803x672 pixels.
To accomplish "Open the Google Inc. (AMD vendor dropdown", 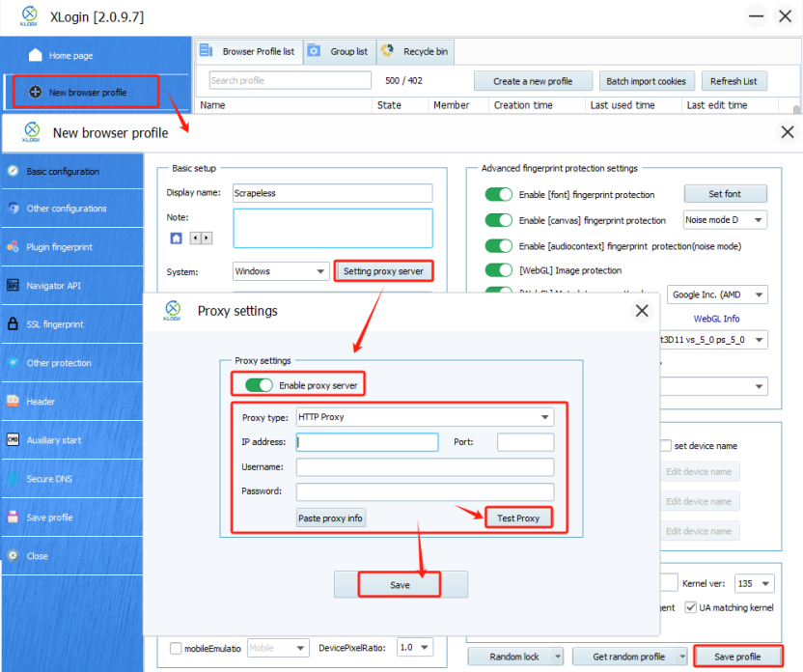I will point(717,294).
